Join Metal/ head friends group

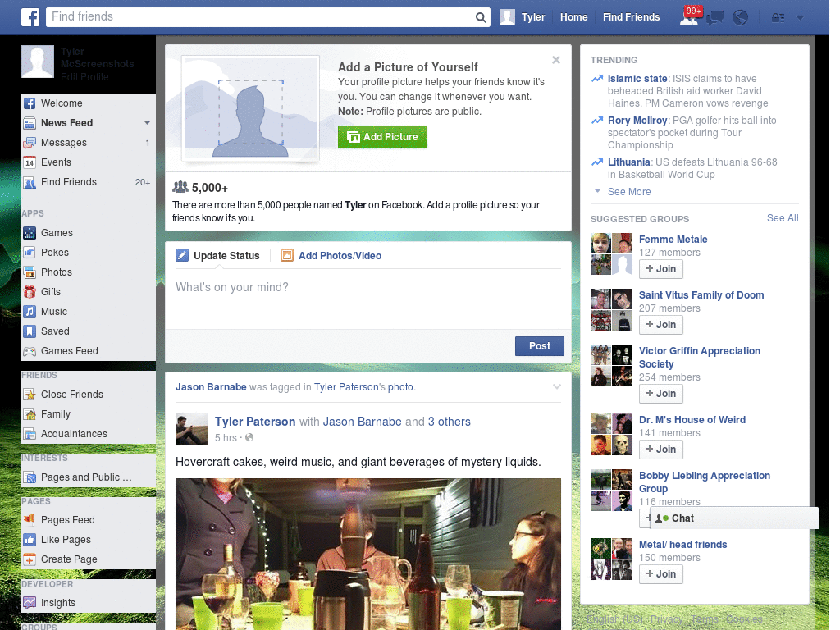click(660, 574)
